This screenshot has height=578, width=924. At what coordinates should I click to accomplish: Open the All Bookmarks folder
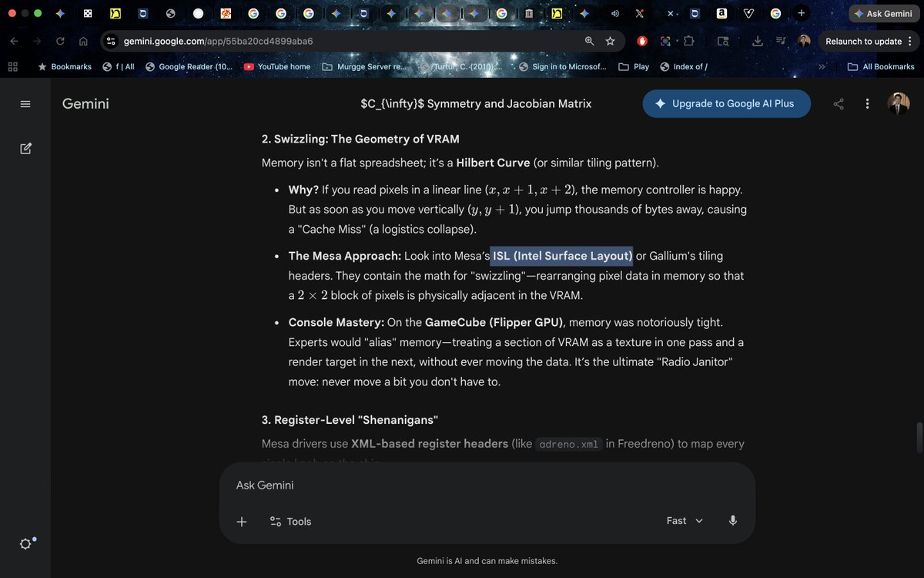coord(881,67)
